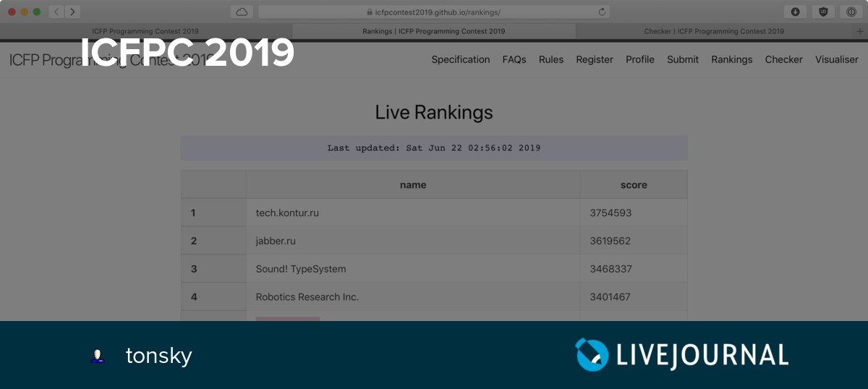Select the Sound! TypeSystem team name
868x389 pixels.
(301, 268)
